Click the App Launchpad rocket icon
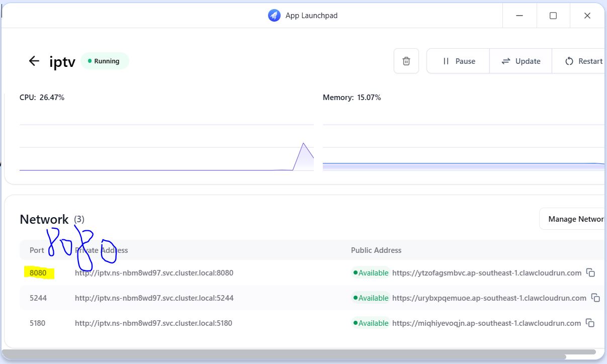This screenshot has width=607, height=364. click(274, 16)
